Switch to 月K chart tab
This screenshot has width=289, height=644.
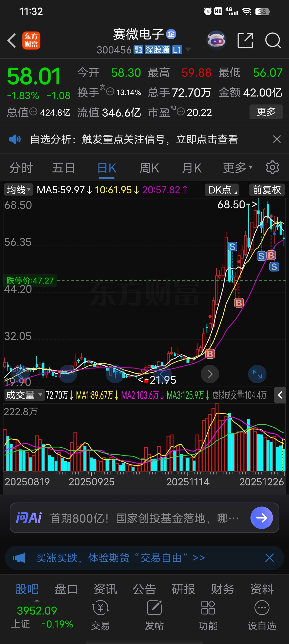pyautogui.click(x=192, y=168)
